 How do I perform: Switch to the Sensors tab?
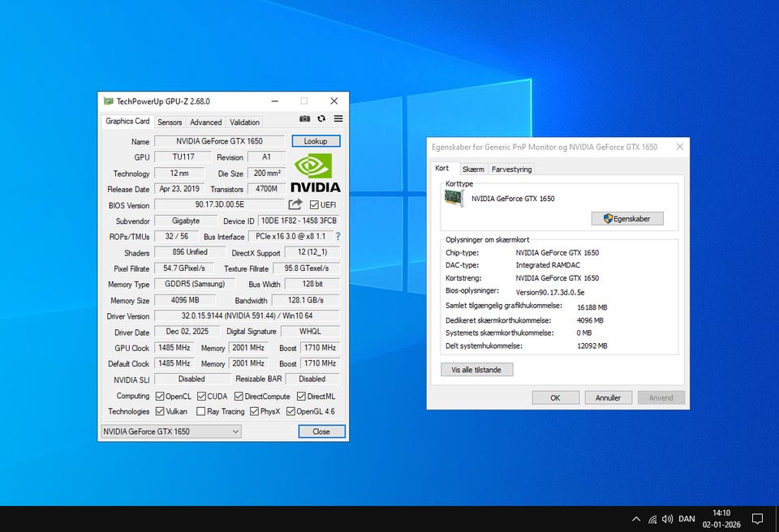pos(170,122)
